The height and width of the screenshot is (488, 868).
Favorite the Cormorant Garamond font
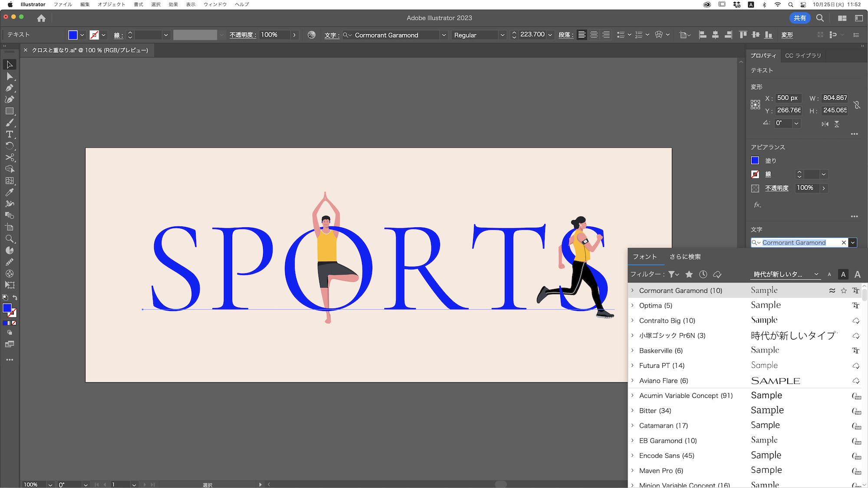tap(844, 291)
